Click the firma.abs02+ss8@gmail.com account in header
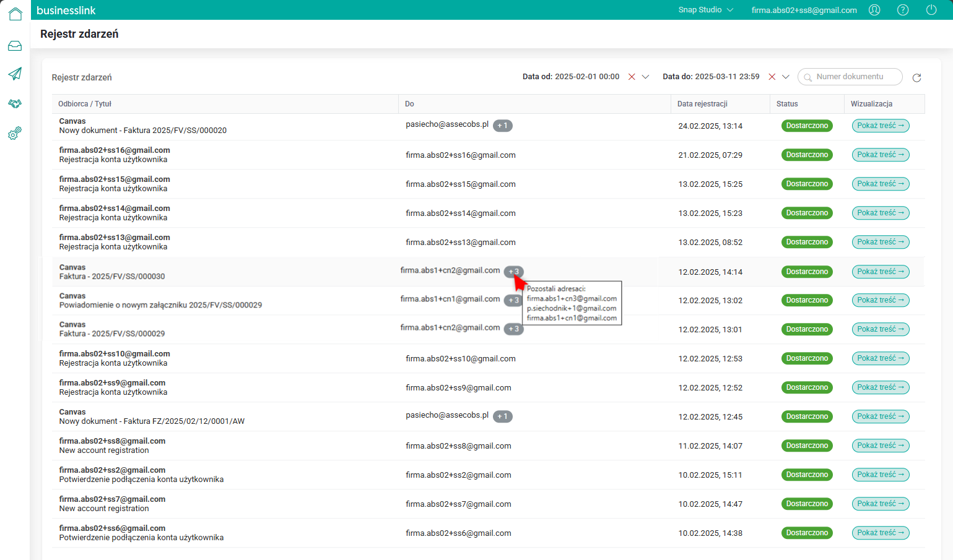Viewport: 953px width, 560px height. point(804,10)
